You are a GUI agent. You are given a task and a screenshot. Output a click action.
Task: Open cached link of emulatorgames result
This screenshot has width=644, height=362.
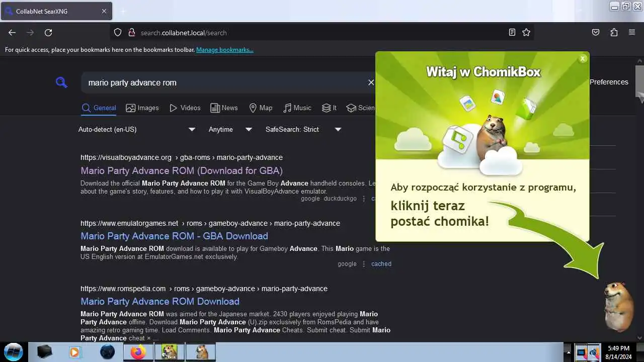click(x=381, y=263)
